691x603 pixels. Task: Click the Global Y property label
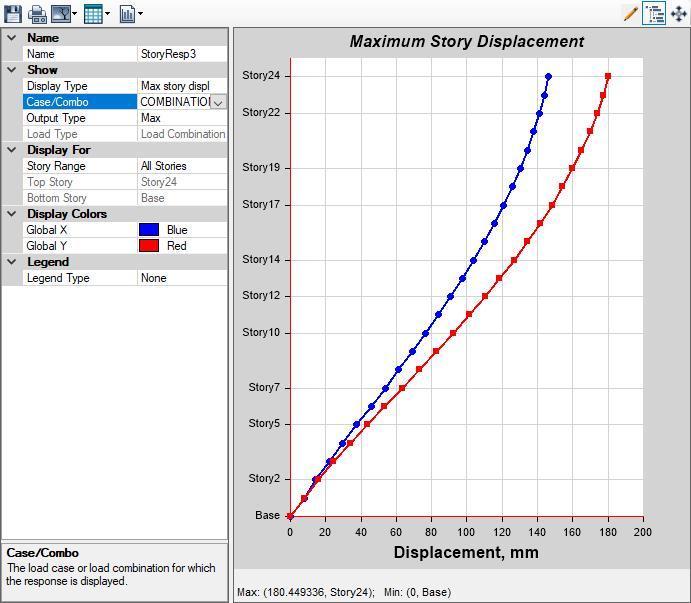point(47,246)
